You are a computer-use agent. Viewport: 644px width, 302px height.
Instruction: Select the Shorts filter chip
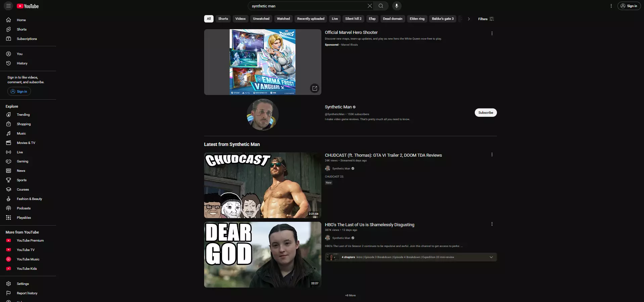click(x=223, y=19)
